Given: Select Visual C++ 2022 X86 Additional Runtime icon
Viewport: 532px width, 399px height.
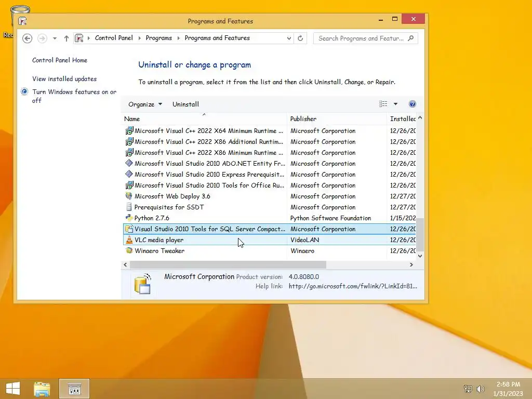Looking at the screenshot, I should click(129, 141).
